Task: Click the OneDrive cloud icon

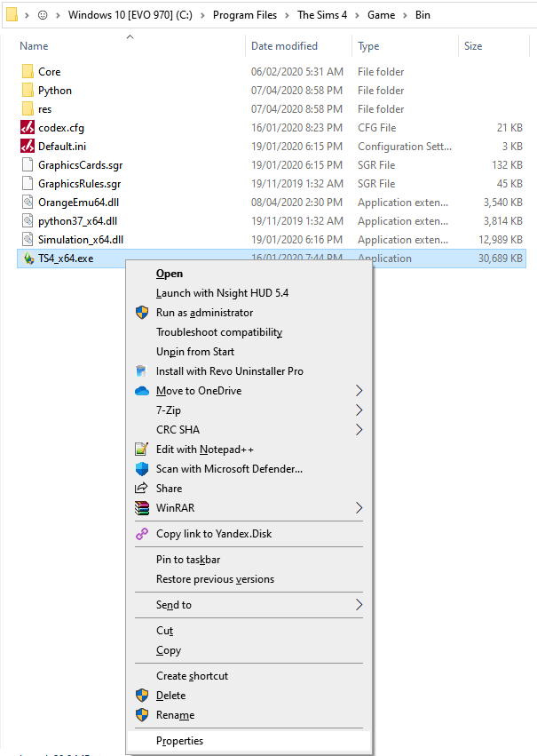Action: coord(142,391)
